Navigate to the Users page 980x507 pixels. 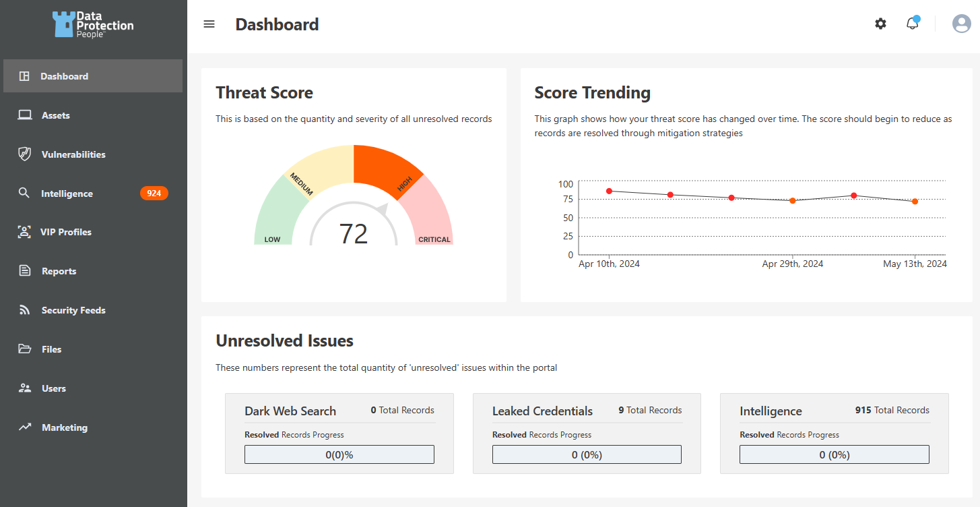click(x=53, y=388)
